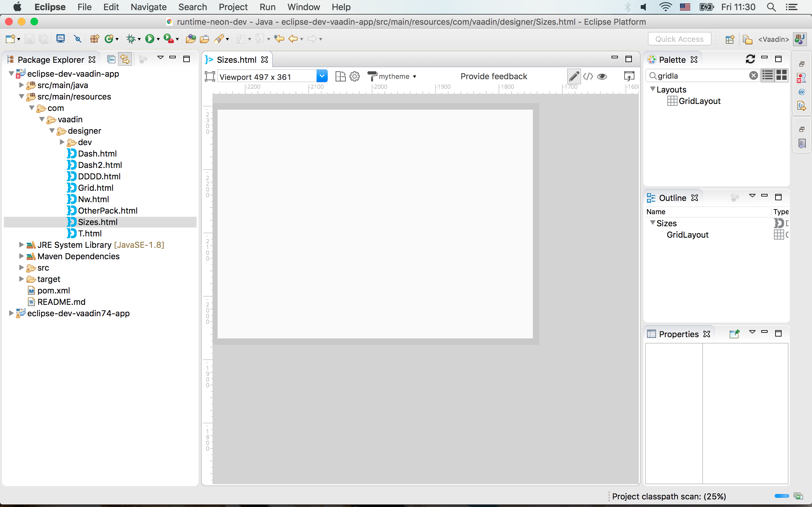Clear the gridla search text in Palette
The width and height of the screenshot is (812, 507).
[754, 75]
